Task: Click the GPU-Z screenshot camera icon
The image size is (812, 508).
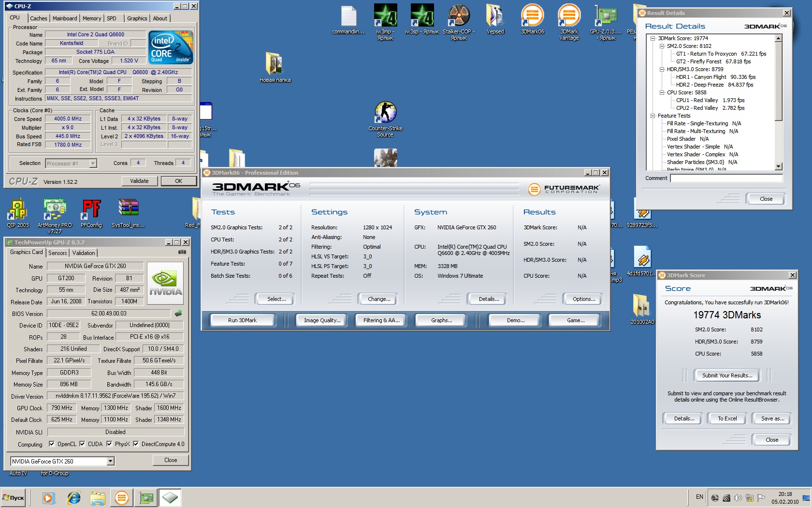Action: (182, 252)
